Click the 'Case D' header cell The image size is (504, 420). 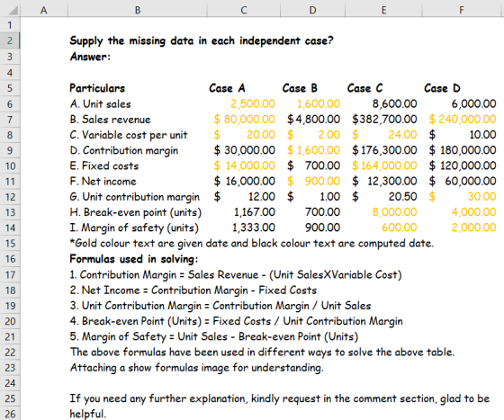442,88
